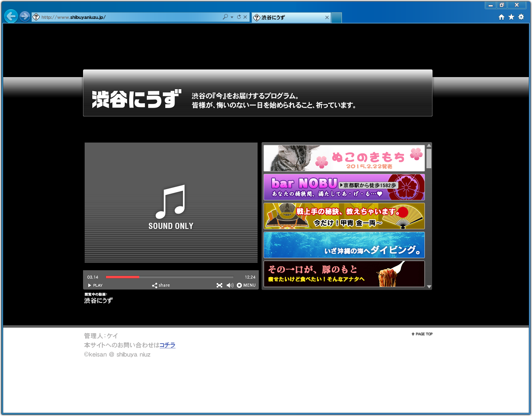Image resolution: width=532 pixels, height=416 pixels.
Task: Select the 渋谷にうず browser tab
Action: click(291, 18)
